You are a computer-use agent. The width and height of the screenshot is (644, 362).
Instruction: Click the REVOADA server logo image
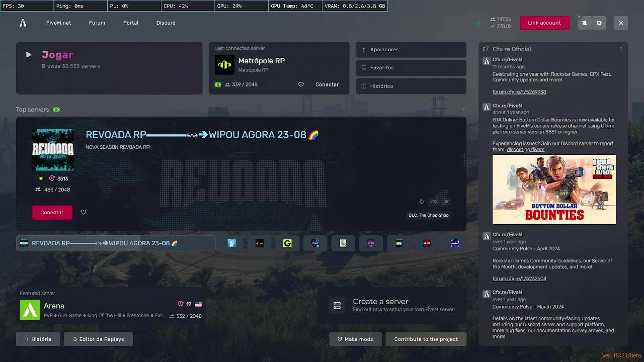coord(53,150)
